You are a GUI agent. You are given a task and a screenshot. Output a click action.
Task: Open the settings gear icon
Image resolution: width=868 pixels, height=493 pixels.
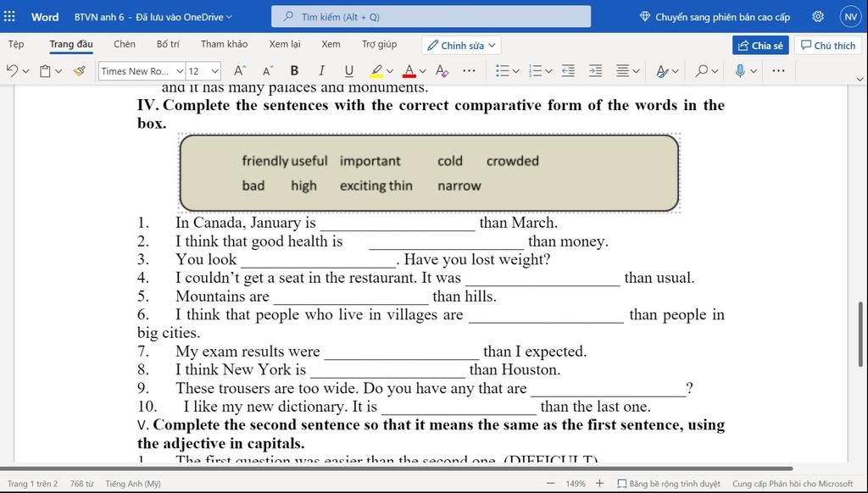tap(818, 17)
